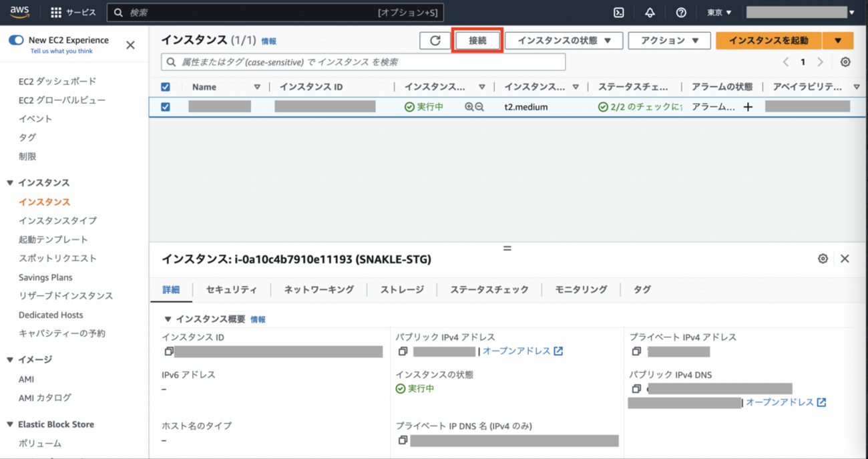Close the instance details panel
Image resolution: width=868 pixels, height=459 pixels.
(845, 259)
